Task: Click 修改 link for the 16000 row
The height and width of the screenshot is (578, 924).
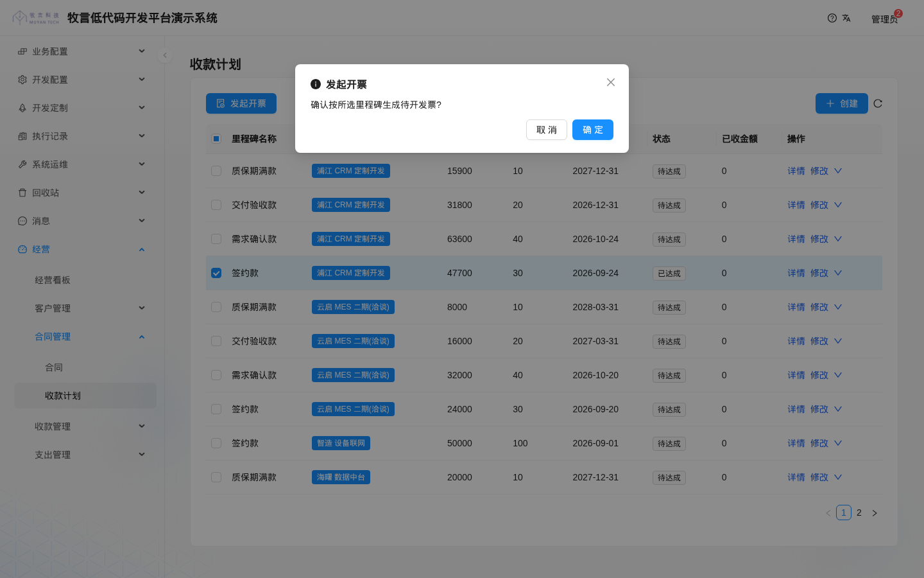Action: pos(819,341)
